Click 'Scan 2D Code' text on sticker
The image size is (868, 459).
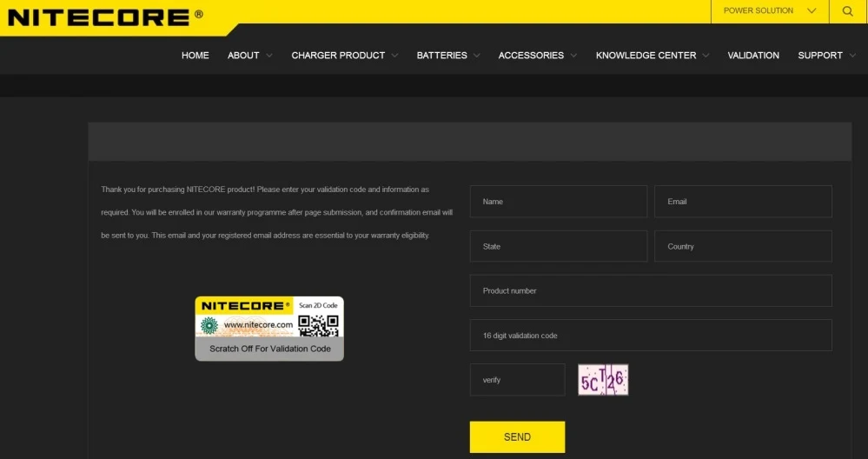pos(318,306)
